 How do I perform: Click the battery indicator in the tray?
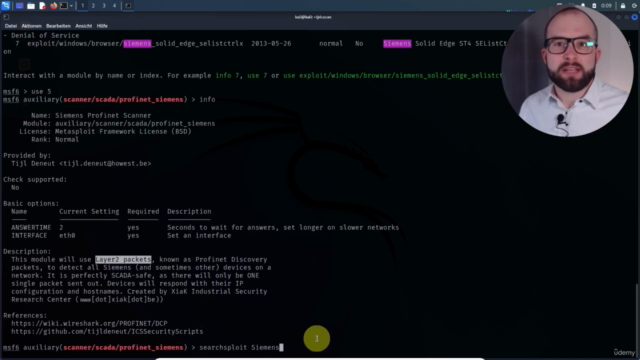[x=594, y=6]
